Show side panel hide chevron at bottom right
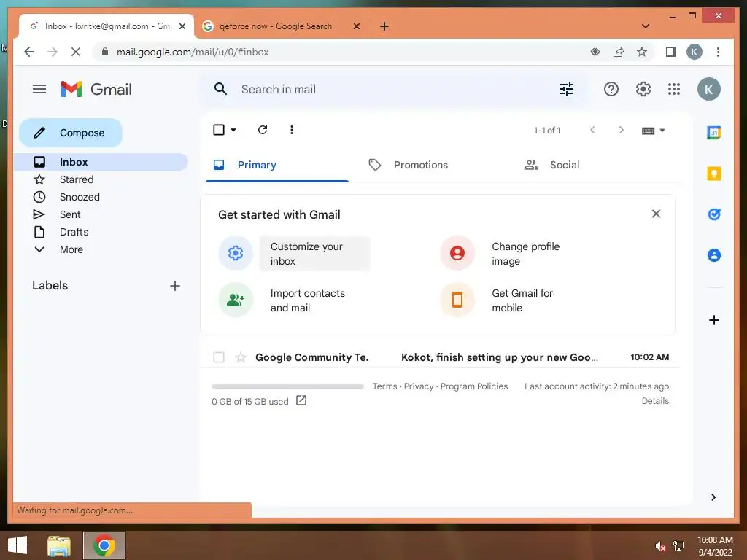The height and width of the screenshot is (560, 747). click(x=713, y=497)
